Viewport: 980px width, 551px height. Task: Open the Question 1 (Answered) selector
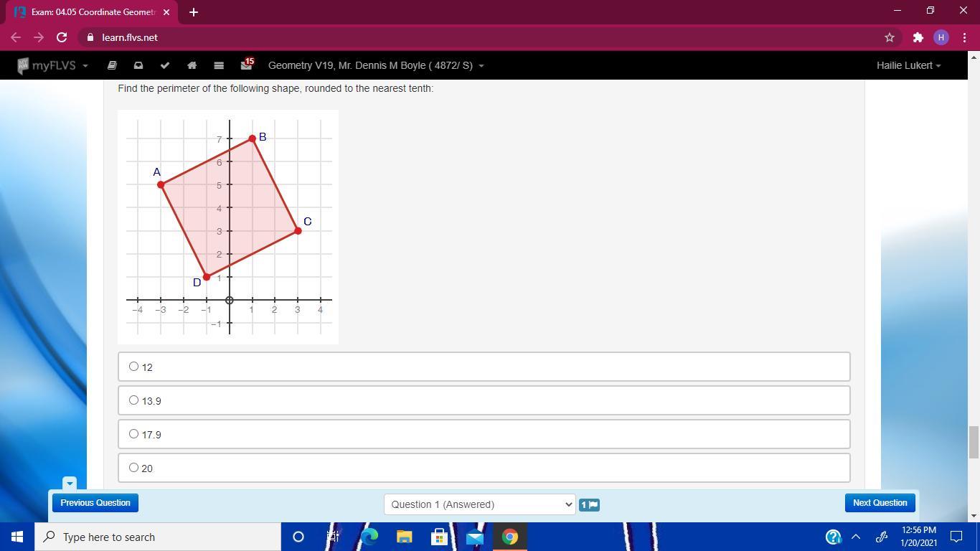(479, 504)
